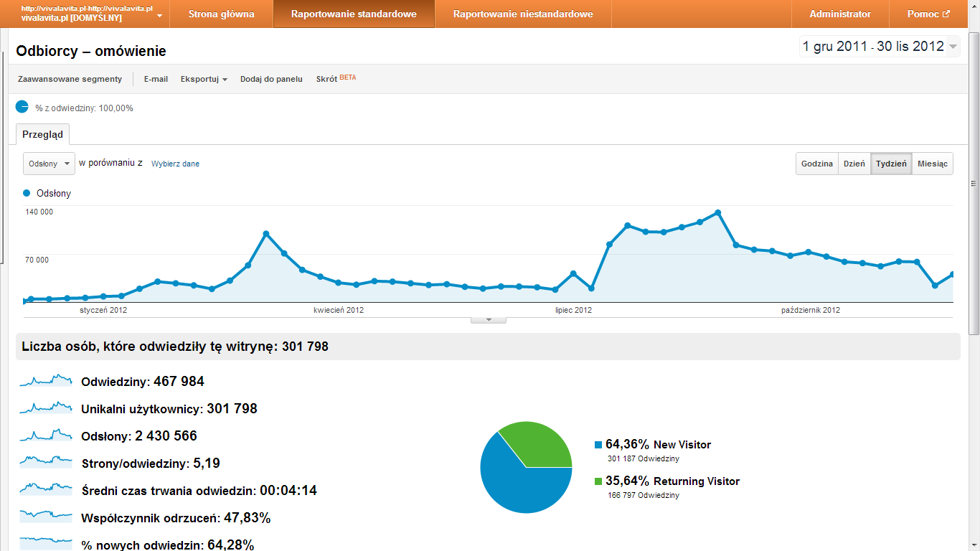This screenshot has height=551, width=980.
Task: Click the Odsłony legend dot
Action: pos(27,193)
